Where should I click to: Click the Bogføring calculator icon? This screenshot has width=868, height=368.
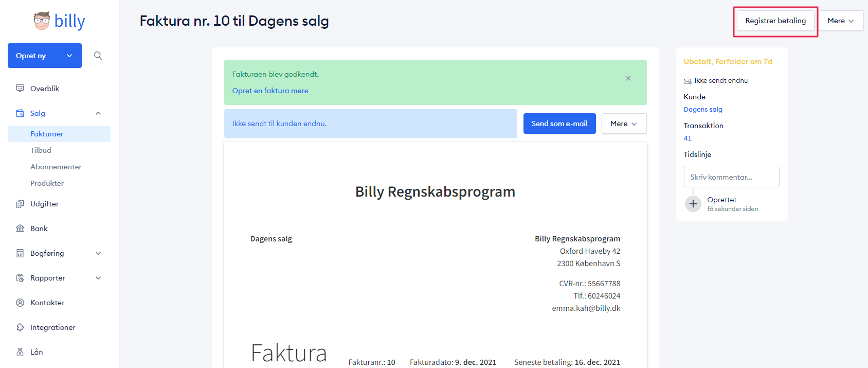tap(20, 253)
